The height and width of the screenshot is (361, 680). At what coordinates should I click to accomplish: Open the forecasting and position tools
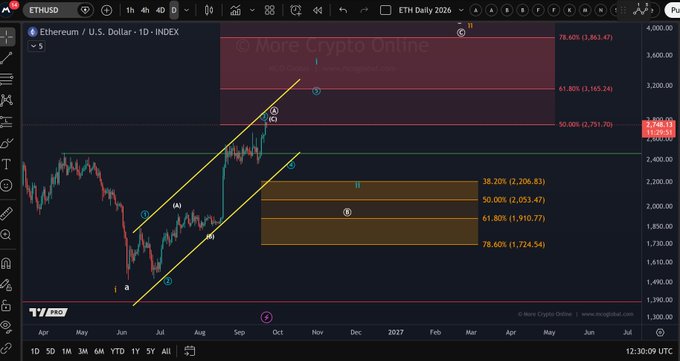(7, 122)
